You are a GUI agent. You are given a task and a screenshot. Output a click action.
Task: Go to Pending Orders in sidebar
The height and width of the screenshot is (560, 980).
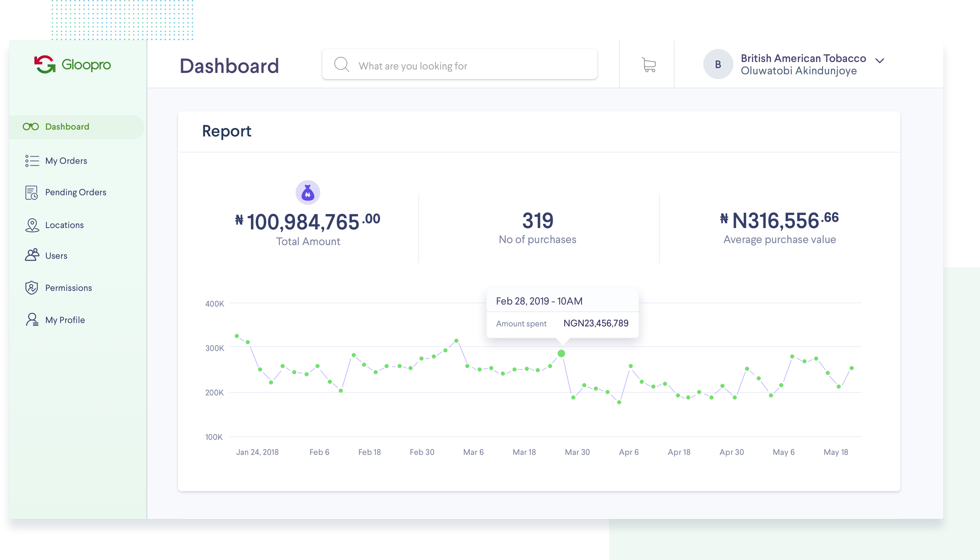pos(76,192)
